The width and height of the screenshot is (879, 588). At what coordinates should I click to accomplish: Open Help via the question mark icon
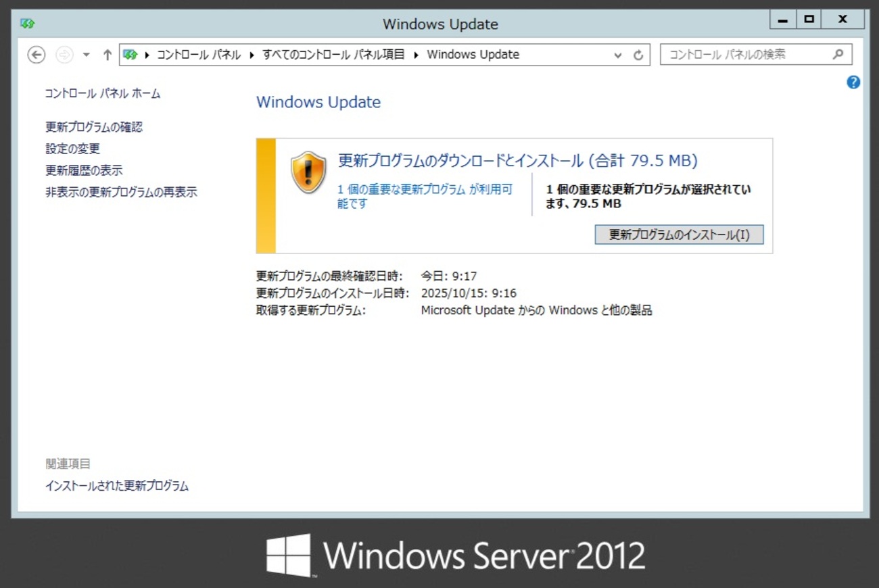click(853, 82)
